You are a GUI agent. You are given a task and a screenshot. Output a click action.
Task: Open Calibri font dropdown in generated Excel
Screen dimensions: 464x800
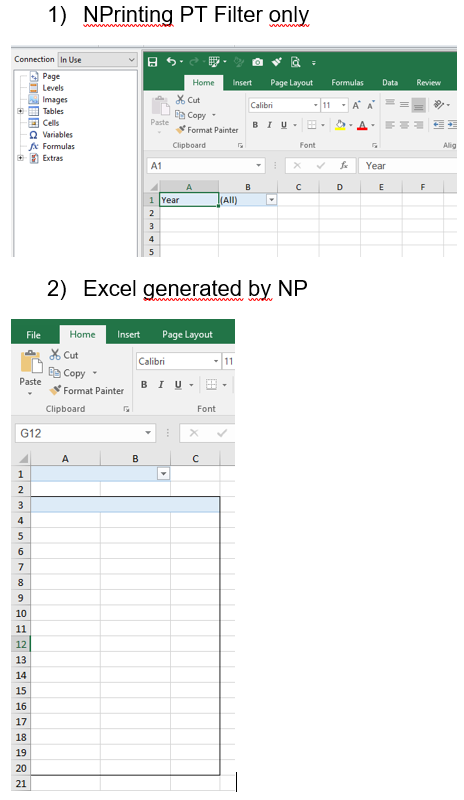216,362
